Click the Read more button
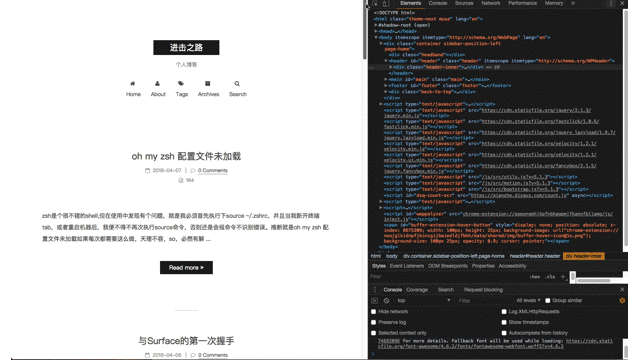640x360 pixels. (x=186, y=268)
